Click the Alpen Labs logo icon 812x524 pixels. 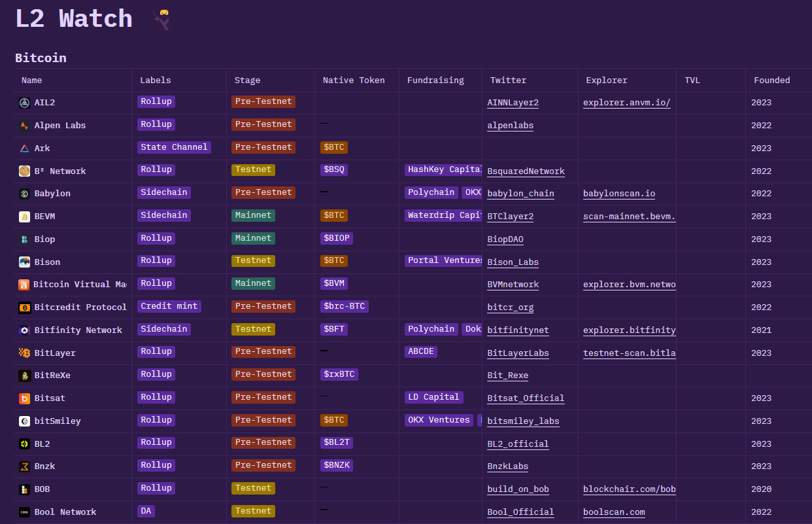tap(24, 126)
